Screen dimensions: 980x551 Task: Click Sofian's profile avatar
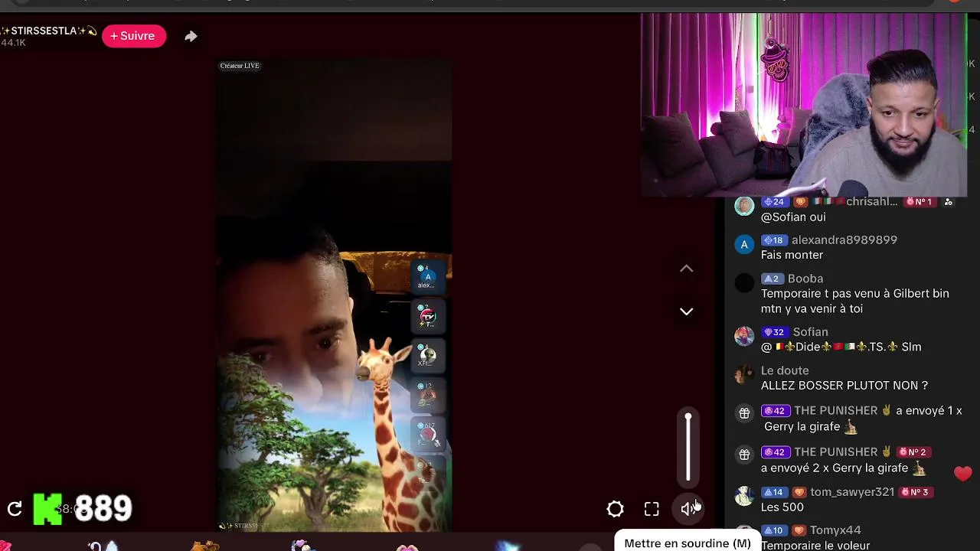tap(744, 337)
